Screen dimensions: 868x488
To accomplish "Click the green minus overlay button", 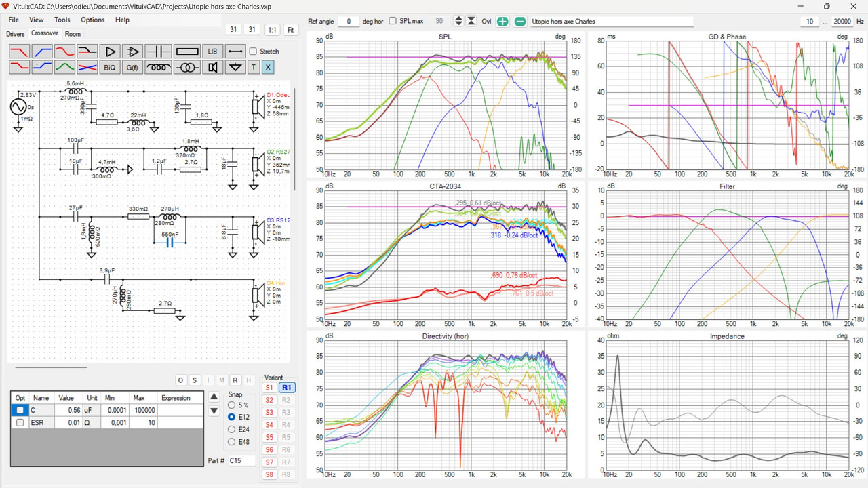I will (x=520, y=22).
